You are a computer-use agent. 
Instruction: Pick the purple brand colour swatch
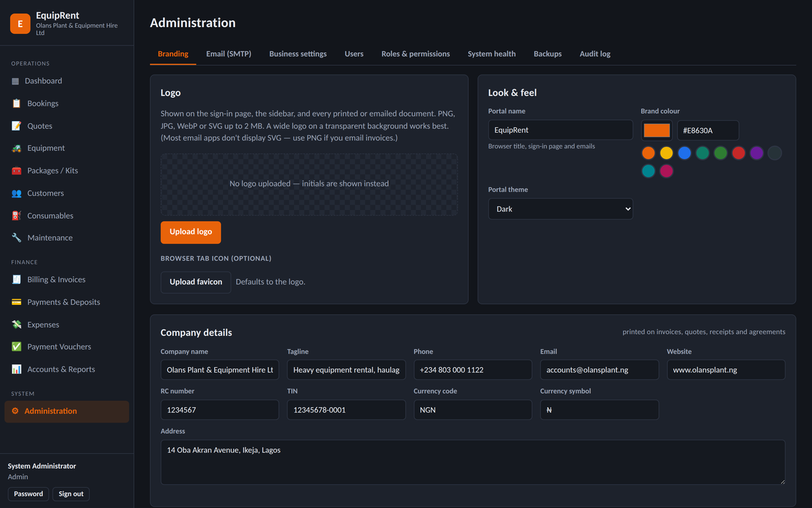point(757,153)
